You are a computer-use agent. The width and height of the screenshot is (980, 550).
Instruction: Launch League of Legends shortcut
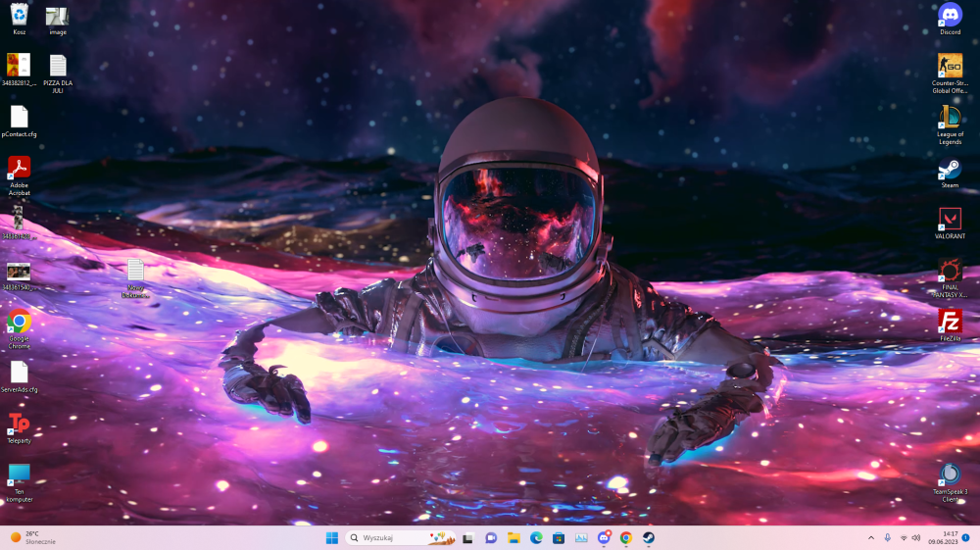coord(950,125)
